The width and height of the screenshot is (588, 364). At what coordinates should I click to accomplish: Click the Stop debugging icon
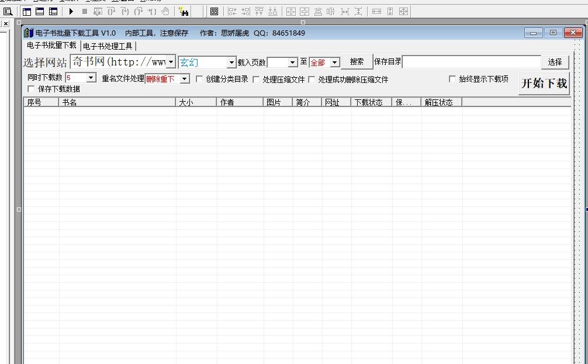coord(85,11)
